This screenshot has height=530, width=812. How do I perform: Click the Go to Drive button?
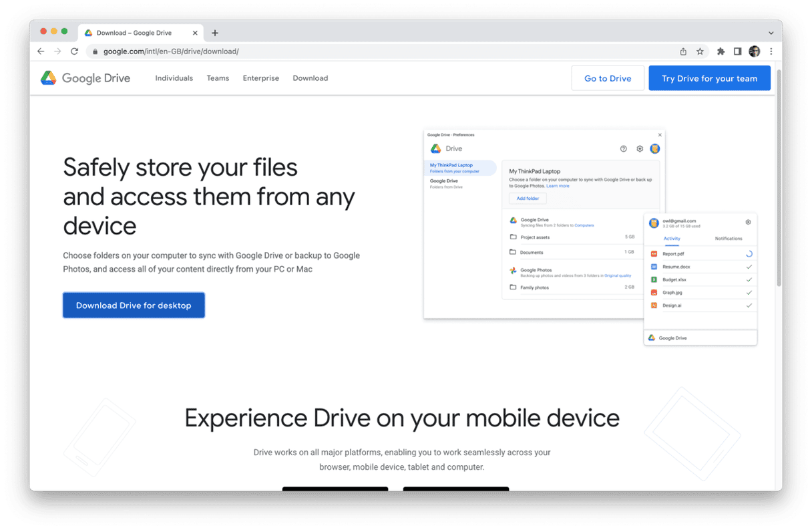coord(608,78)
